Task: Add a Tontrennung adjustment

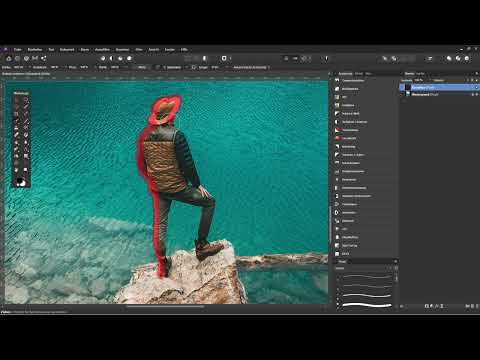Action: pos(365,130)
